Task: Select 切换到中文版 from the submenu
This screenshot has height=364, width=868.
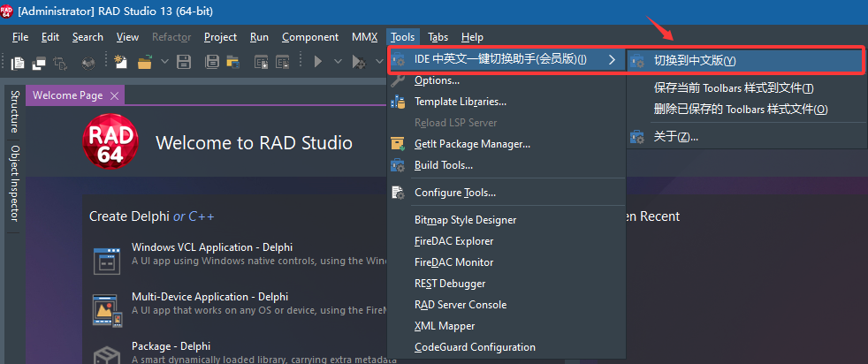Action: tap(694, 60)
